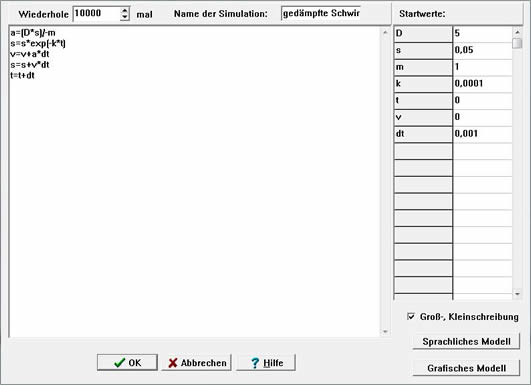The image size is (531, 385).
Task: Select the start value 0 for v
Action: (x=482, y=117)
